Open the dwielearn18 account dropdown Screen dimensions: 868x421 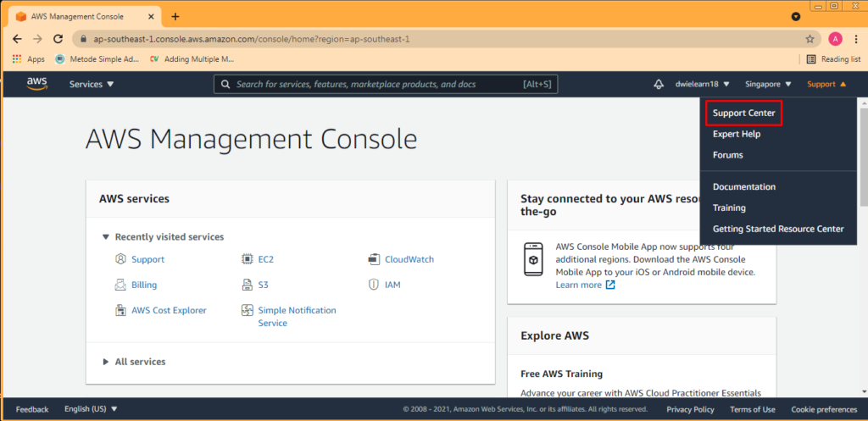click(x=702, y=85)
